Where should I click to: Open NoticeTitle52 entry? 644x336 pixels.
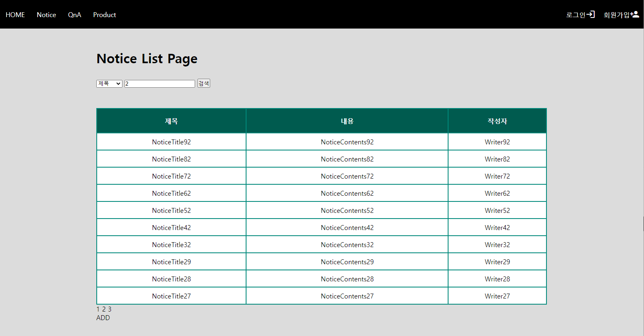tap(171, 210)
